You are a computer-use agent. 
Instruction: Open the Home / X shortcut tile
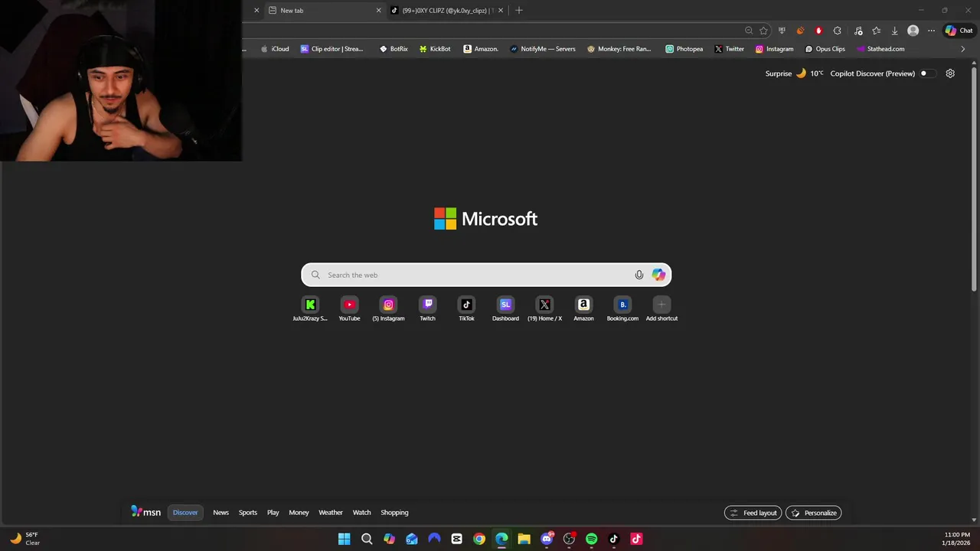coord(544,309)
